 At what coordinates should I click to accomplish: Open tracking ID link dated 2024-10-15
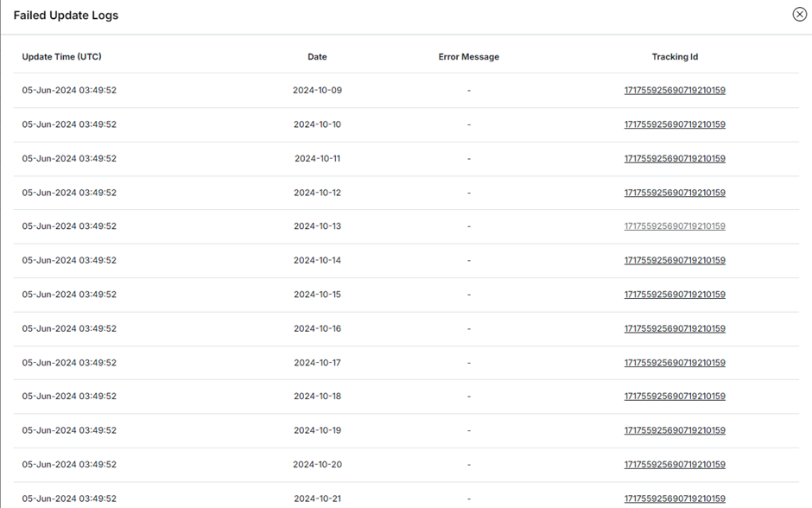click(675, 295)
